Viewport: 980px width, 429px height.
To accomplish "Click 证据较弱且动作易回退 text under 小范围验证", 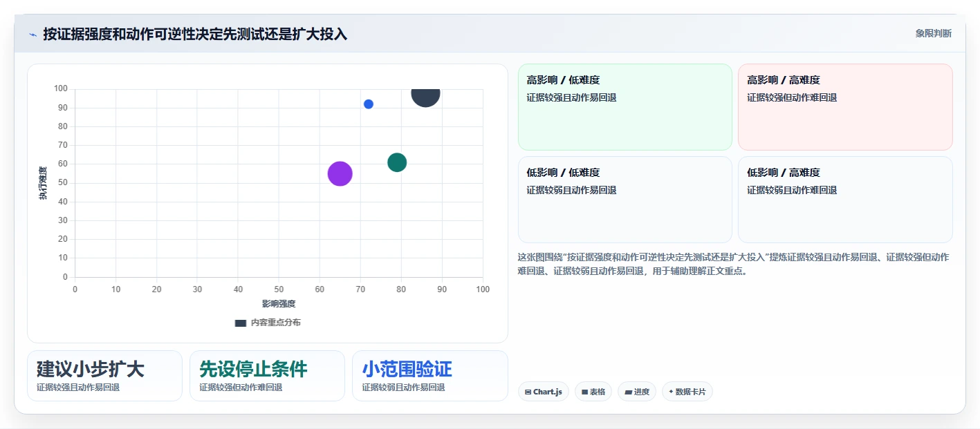I will (403, 388).
